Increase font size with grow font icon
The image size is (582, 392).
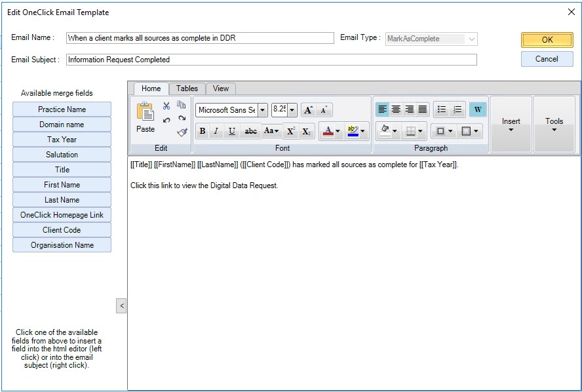(x=308, y=110)
